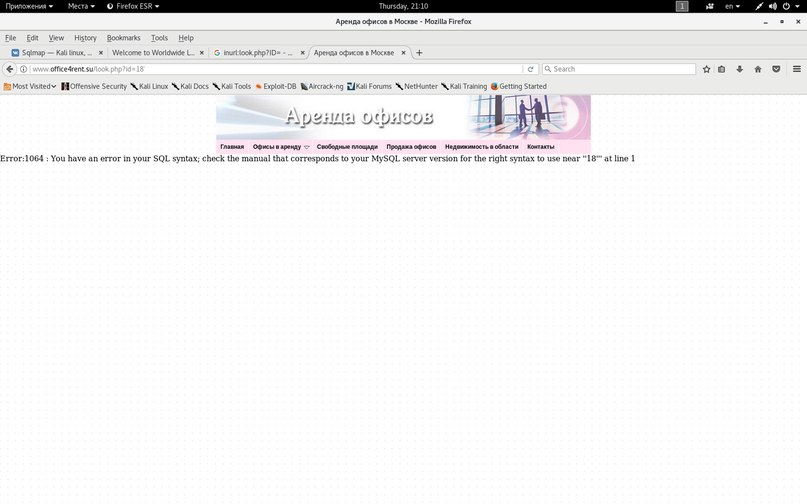Go to the Firefox Home icon

[757, 69]
